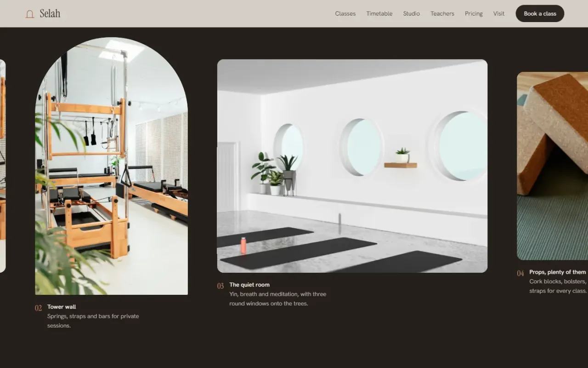Click the '02' slide number
This screenshot has height=368, width=588.
point(39,308)
